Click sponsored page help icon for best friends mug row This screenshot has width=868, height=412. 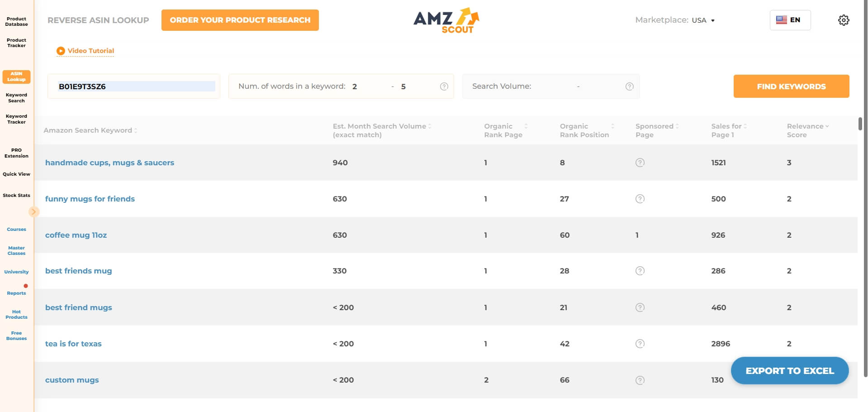click(640, 271)
